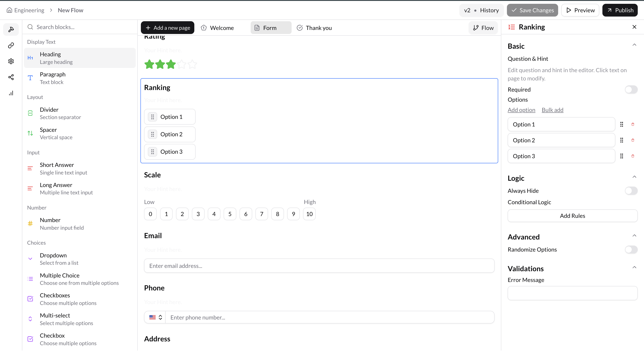Open the analytics chart sidebar icon
Image resolution: width=644 pixels, height=353 pixels.
11,93
